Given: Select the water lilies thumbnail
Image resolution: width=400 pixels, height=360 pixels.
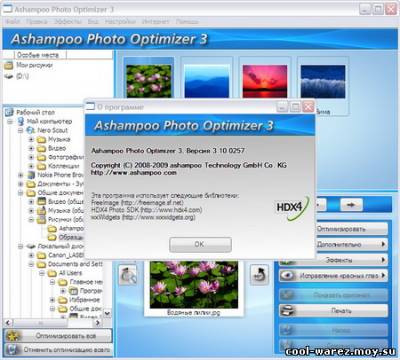Looking at the screenshot, I should (149, 81).
